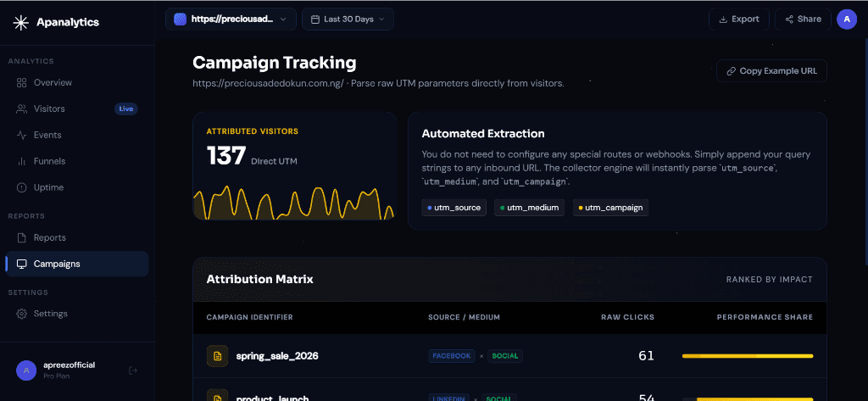
Task: Open the Overview page
Action: point(77,82)
